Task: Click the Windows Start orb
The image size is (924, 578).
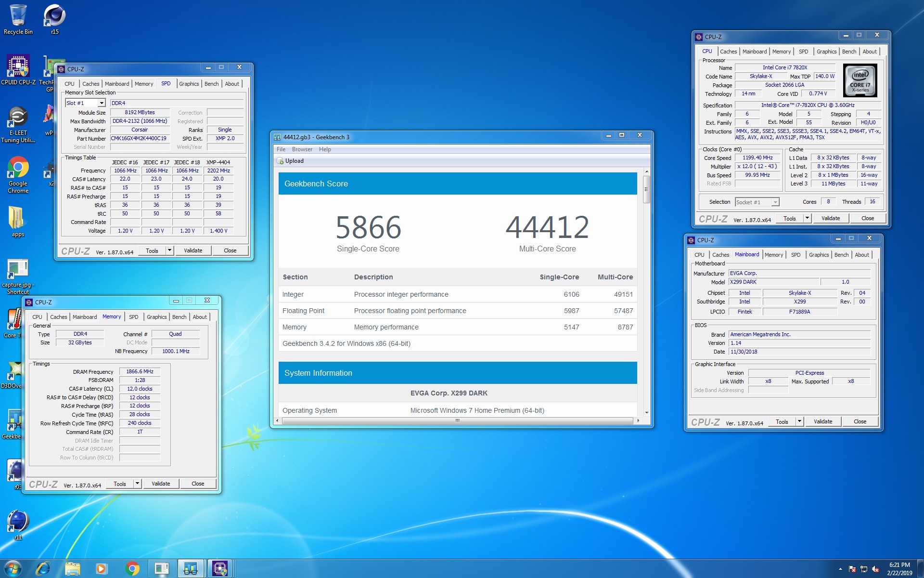Action: click(13, 568)
